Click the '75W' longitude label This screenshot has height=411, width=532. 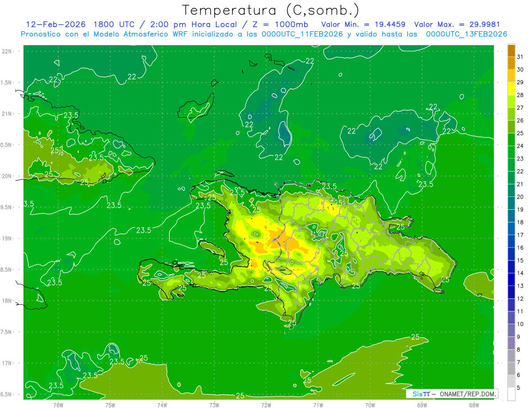(110, 405)
